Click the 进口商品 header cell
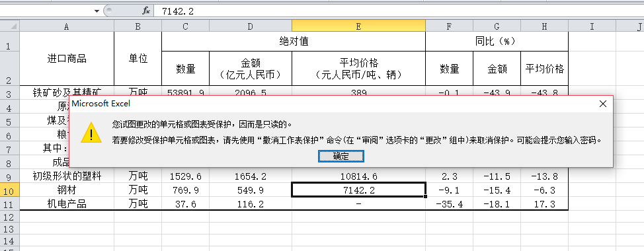The height and width of the screenshot is (251, 644). [67, 59]
